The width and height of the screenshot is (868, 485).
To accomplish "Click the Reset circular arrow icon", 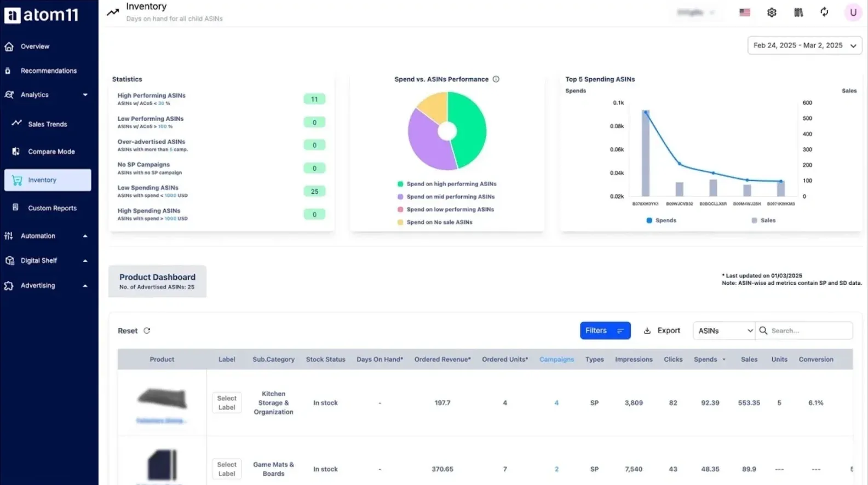I will [x=147, y=331].
